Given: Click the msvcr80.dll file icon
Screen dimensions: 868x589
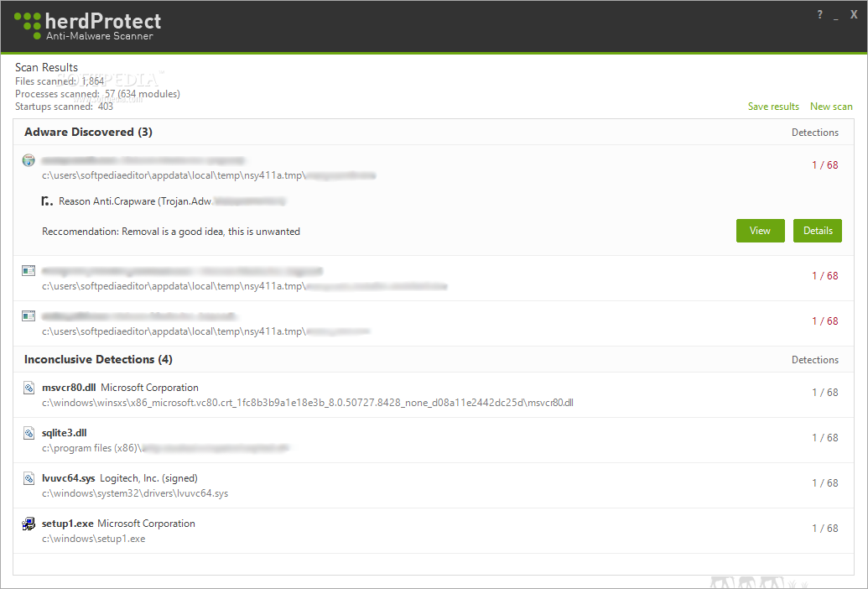Looking at the screenshot, I should coord(29,388).
